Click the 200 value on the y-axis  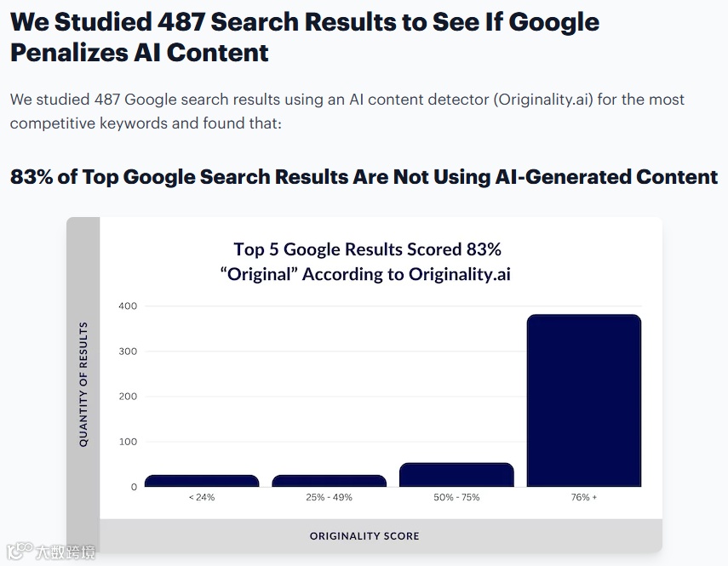pos(128,397)
